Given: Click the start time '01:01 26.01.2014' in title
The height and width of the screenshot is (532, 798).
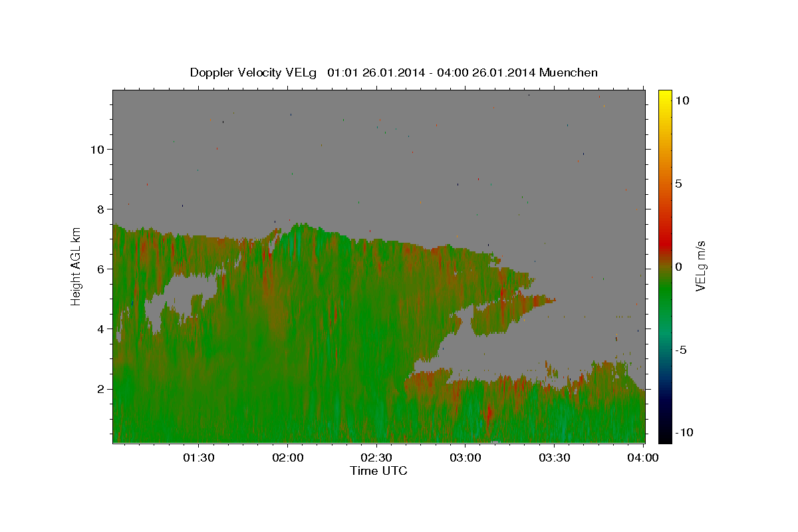Looking at the screenshot, I should [375, 72].
